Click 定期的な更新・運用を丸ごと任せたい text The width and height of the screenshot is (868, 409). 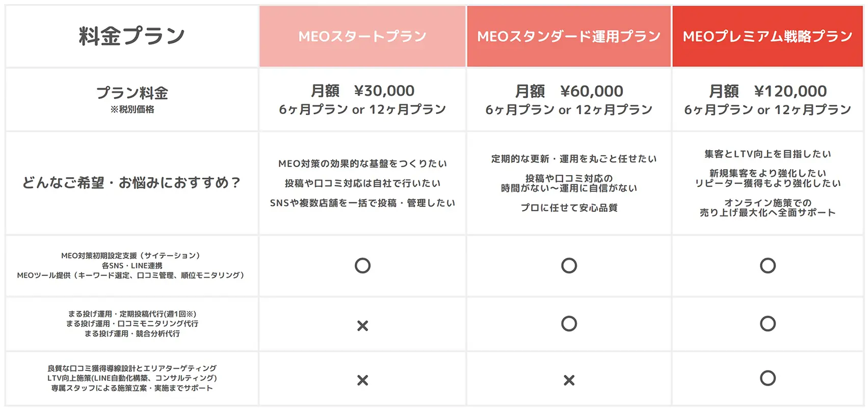[x=574, y=159]
